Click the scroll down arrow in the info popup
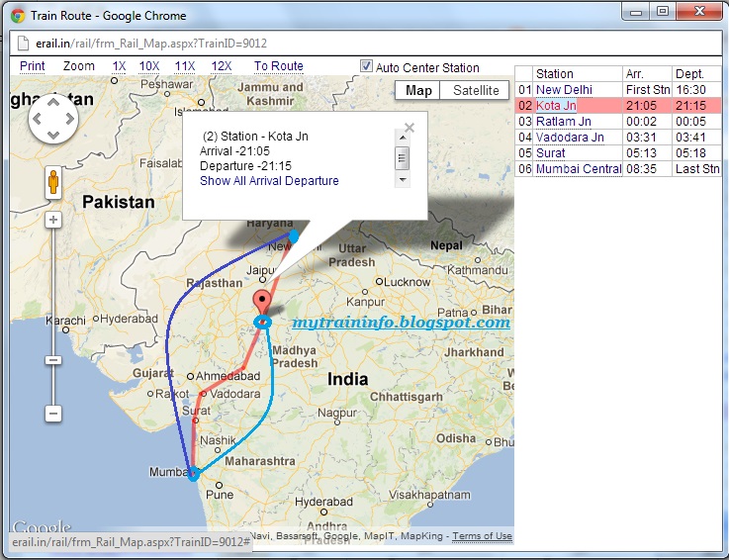Screen dimensions: 729x560 403,180
